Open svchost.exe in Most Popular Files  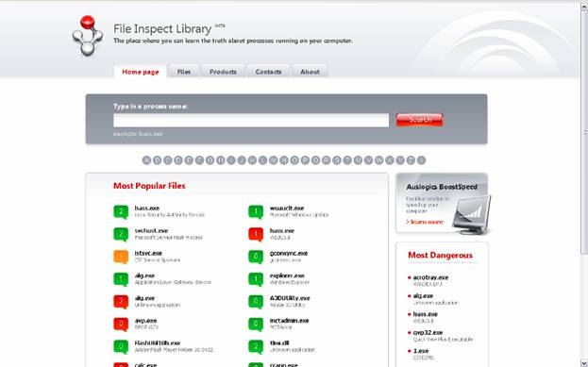(151, 231)
